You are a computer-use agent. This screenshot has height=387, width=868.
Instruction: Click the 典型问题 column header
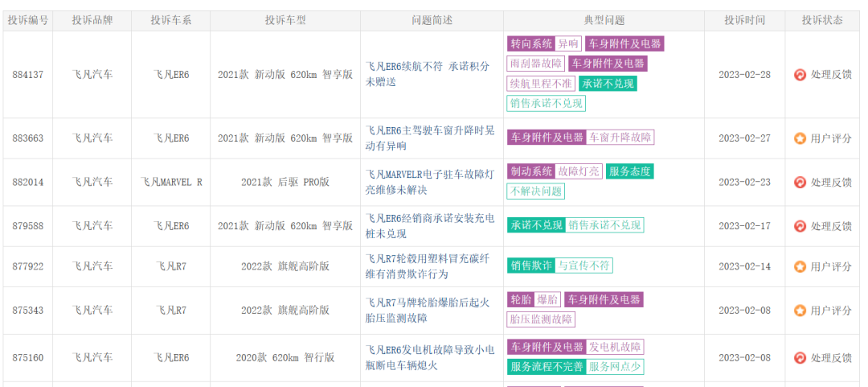pyautogui.click(x=604, y=20)
